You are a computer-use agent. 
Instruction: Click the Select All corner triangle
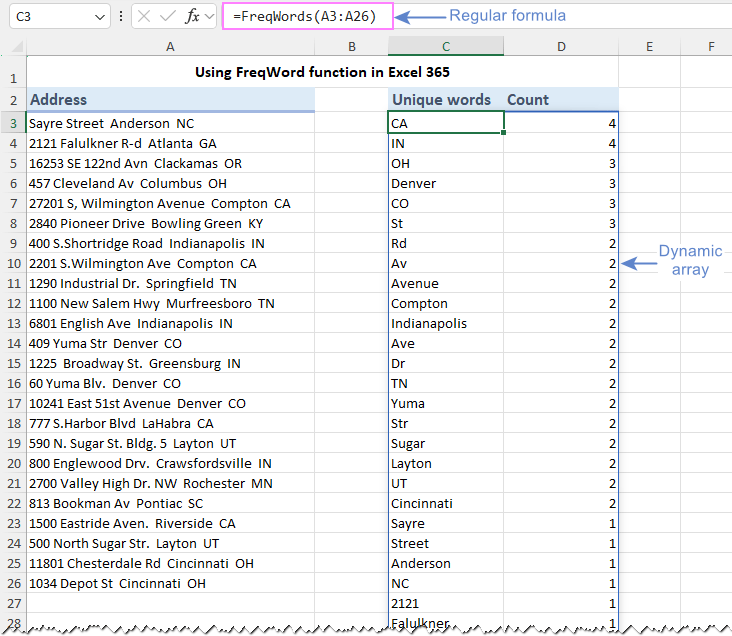(x=17, y=46)
